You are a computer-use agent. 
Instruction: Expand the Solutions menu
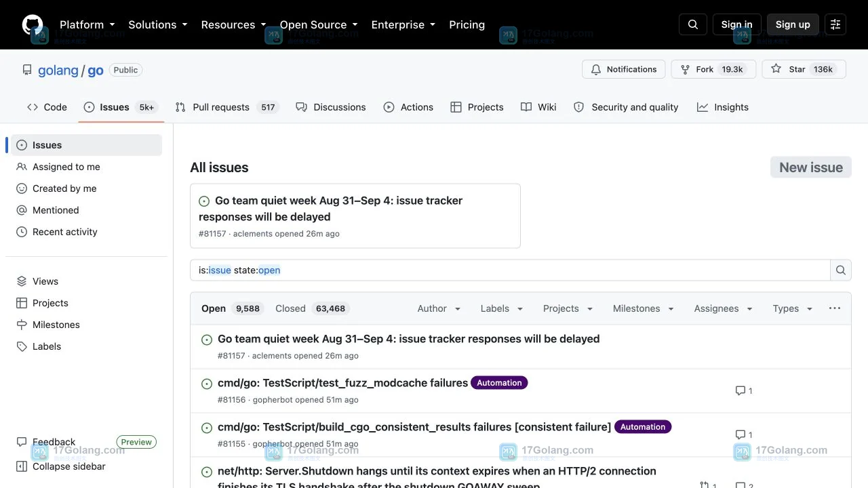(158, 24)
